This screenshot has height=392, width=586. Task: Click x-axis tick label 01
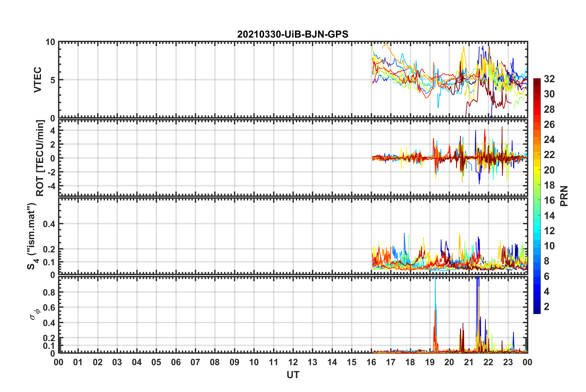pos(78,362)
